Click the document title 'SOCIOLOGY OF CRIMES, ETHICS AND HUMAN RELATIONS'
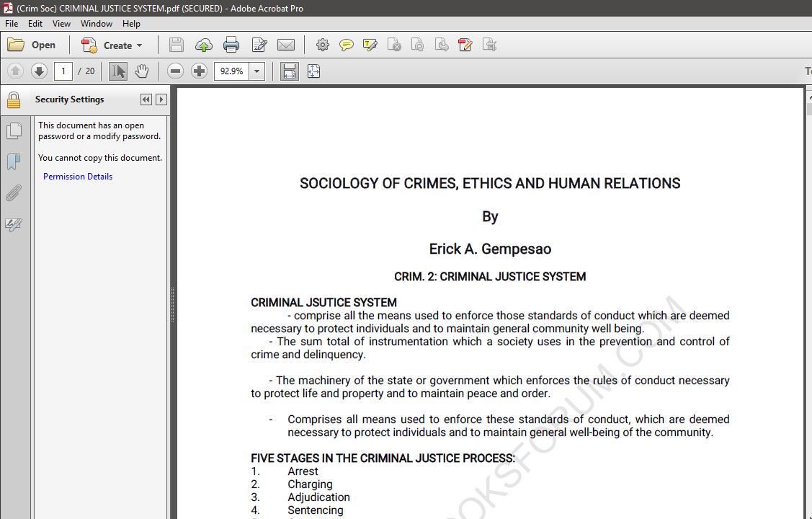The width and height of the screenshot is (812, 519). (x=490, y=183)
